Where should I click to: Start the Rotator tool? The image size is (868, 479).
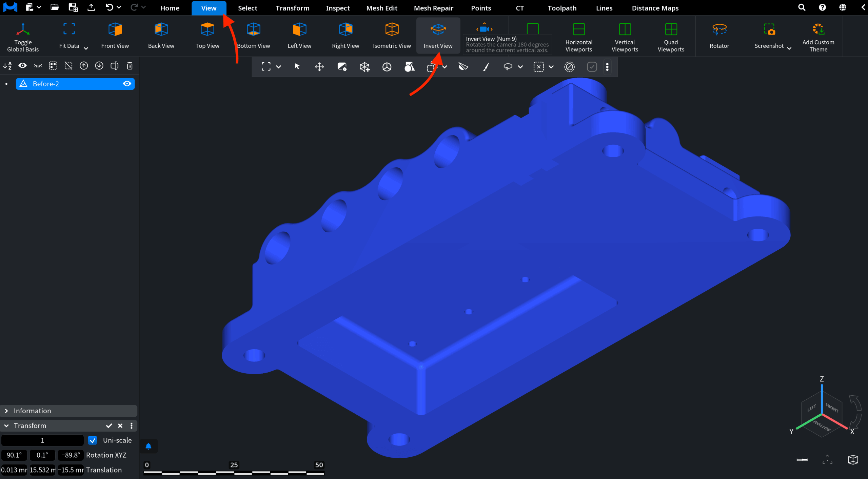tap(719, 37)
